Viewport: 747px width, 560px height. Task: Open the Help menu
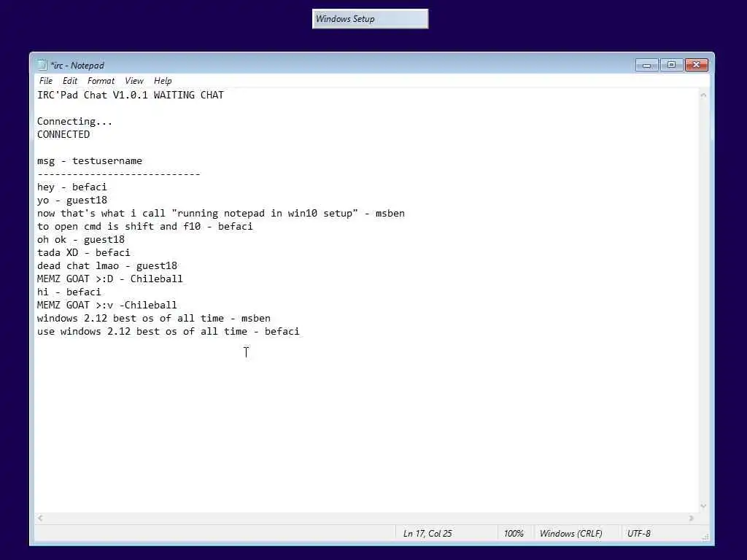pyautogui.click(x=163, y=81)
